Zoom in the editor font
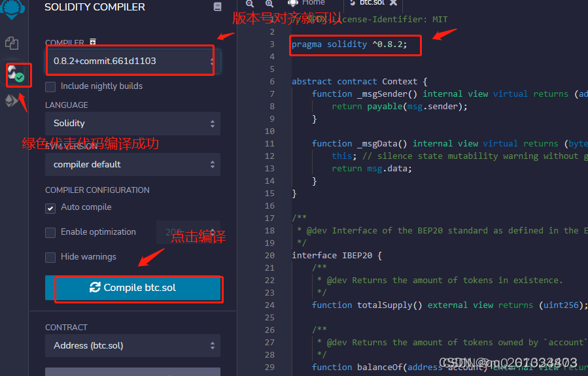The width and height of the screenshot is (588, 376). [x=269, y=3]
